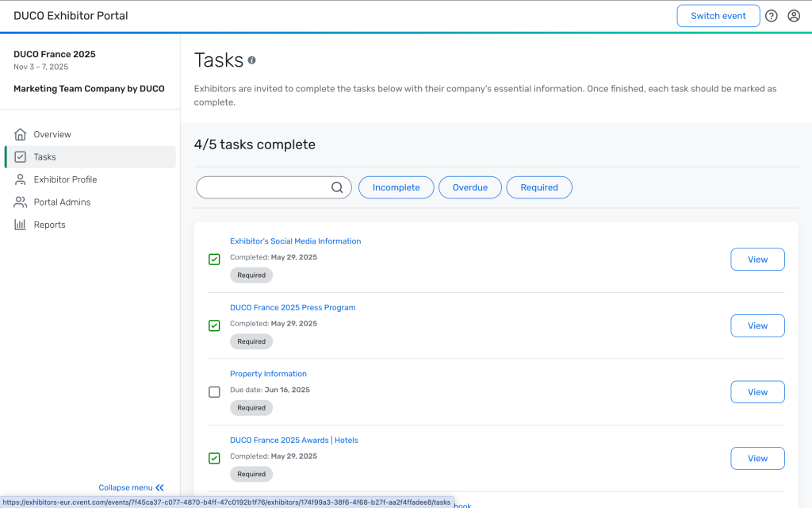
Task: Click the Switch event button
Action: click(718, 16)
